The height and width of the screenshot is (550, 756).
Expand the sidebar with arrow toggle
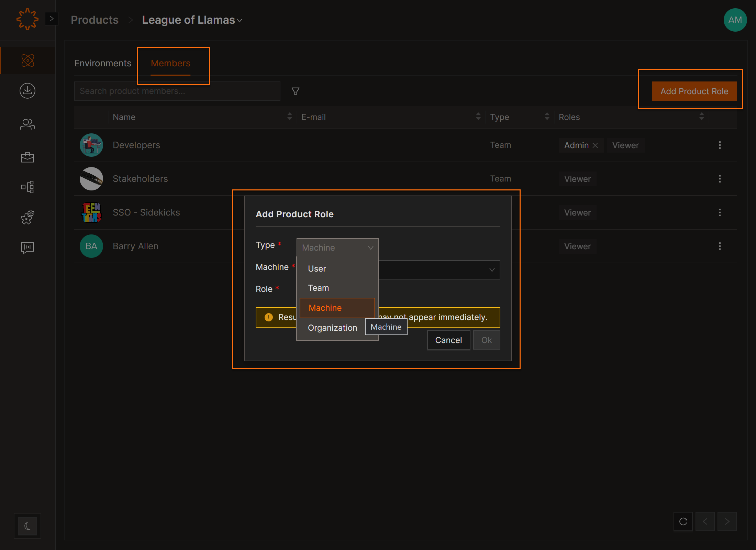(x=52, y=19)
